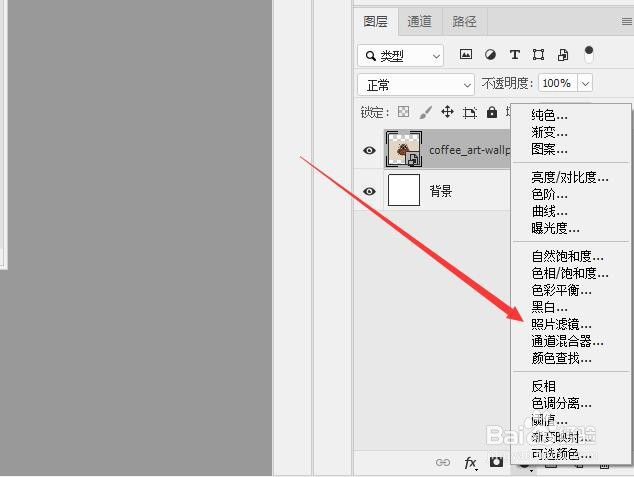The image size is (634, 477).
Task: Switch to the 通道 tab
Action: click(x=420, y=21)
